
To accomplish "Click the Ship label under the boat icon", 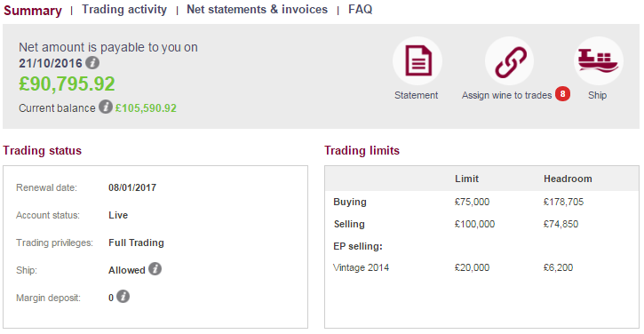I will click(x=597, y=95).
